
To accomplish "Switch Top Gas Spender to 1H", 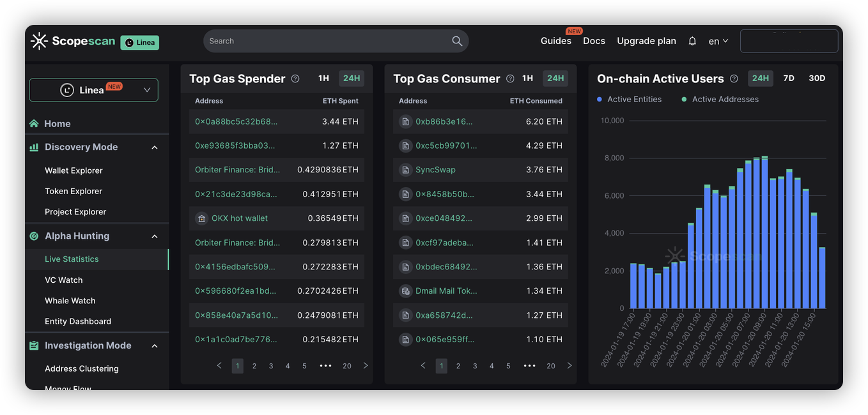I will pos(323,79).
